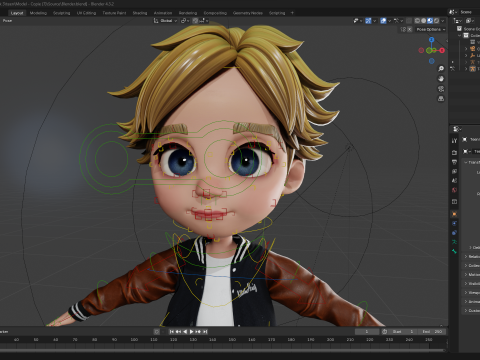Select wireframe viewport shading
The width and height of the screenshot is (480, 360).
(x=417, y=21)
